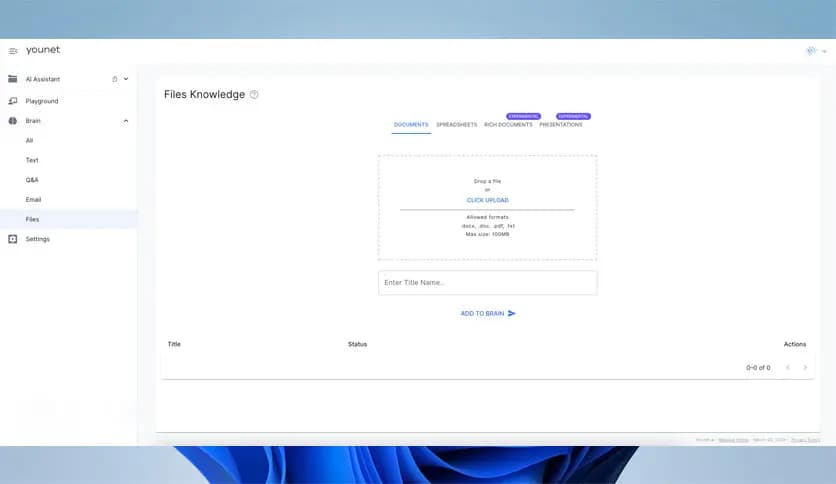Click the AI Assistant folder icon
This screenshot has width=836, height=484.
coord(13,79)
